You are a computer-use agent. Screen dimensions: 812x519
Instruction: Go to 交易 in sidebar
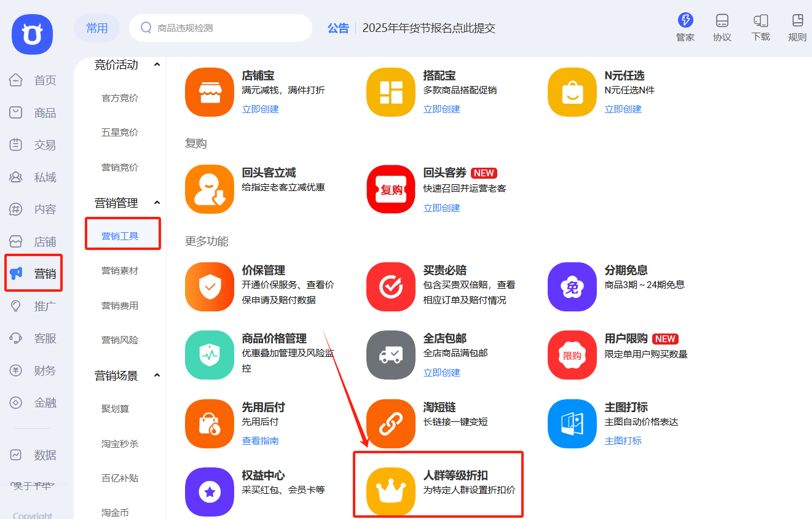33,145
